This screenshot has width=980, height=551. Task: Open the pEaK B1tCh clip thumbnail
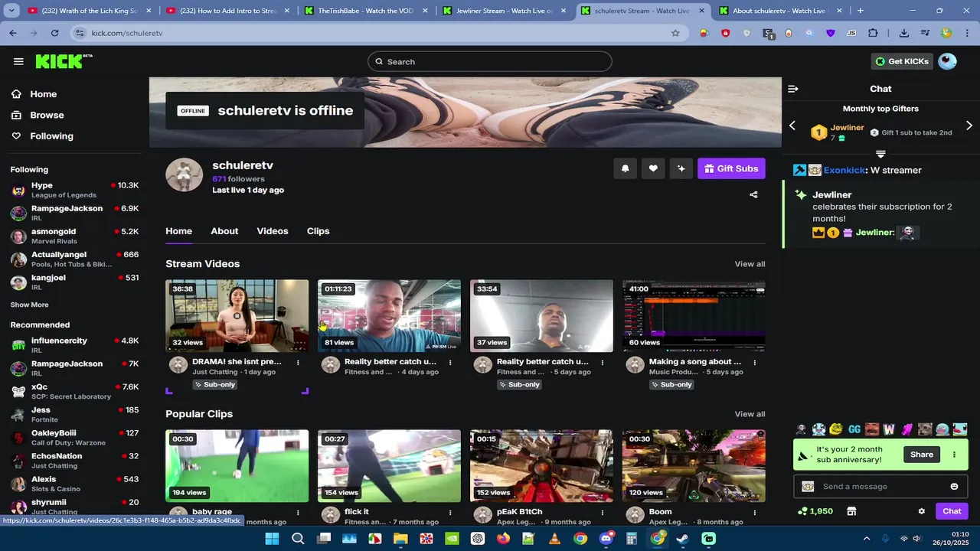pos(541,465)
